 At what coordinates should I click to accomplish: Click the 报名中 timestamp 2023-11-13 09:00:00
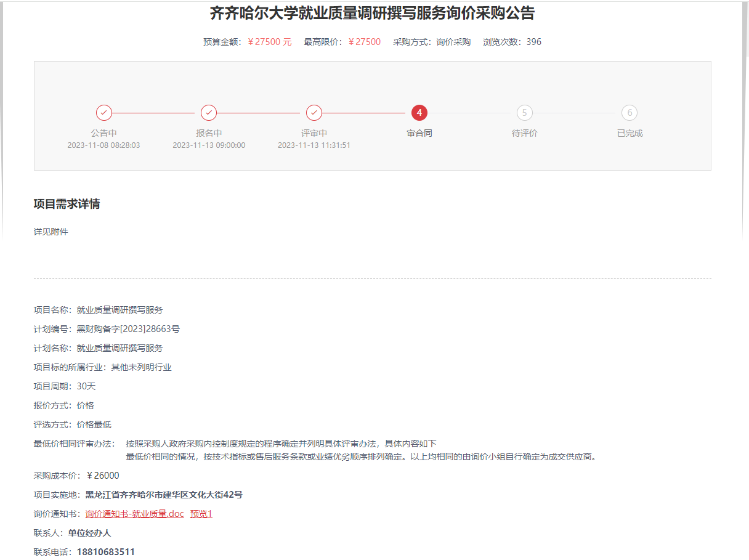click(209, 145)
